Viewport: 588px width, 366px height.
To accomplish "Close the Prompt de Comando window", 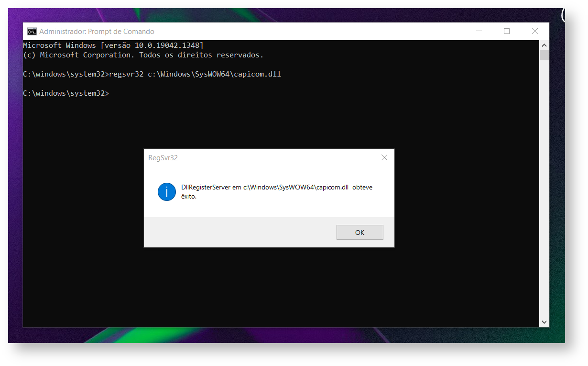I will [x=535, y=32].
